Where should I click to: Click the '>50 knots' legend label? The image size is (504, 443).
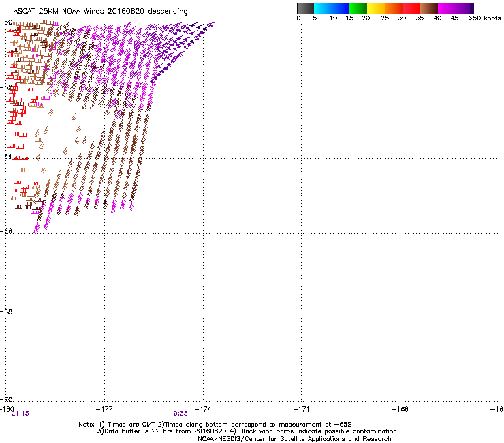coord(484,18)
